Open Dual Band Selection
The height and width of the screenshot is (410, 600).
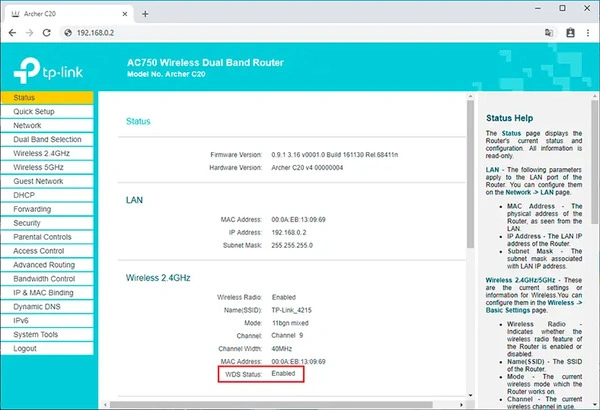point(47,139)
